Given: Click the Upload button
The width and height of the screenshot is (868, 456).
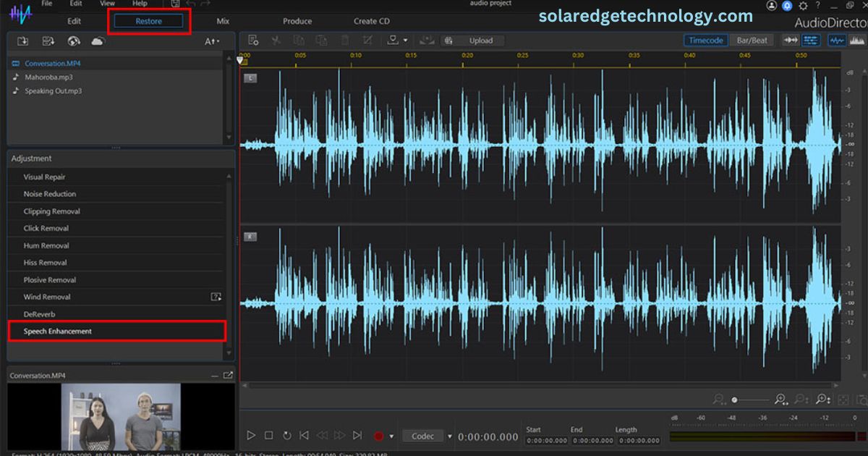Looking at the screenshot, I should 474,41.
